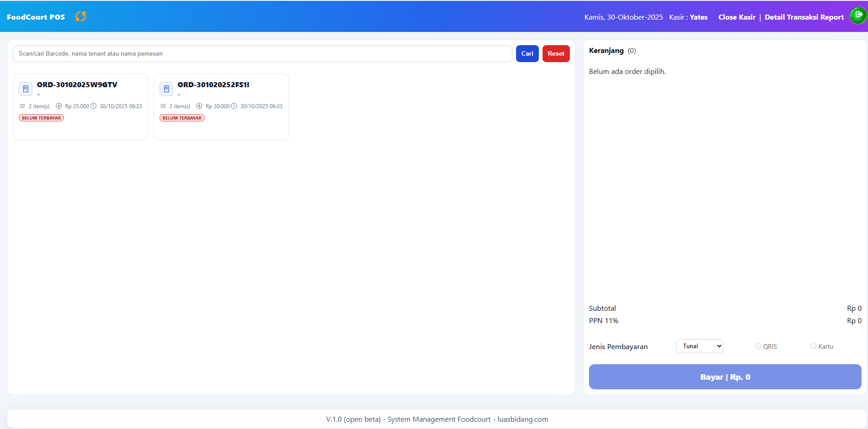868x429 pixels.
Task: Open Close Kasir from the top menu
Action: tap(736, 17)
